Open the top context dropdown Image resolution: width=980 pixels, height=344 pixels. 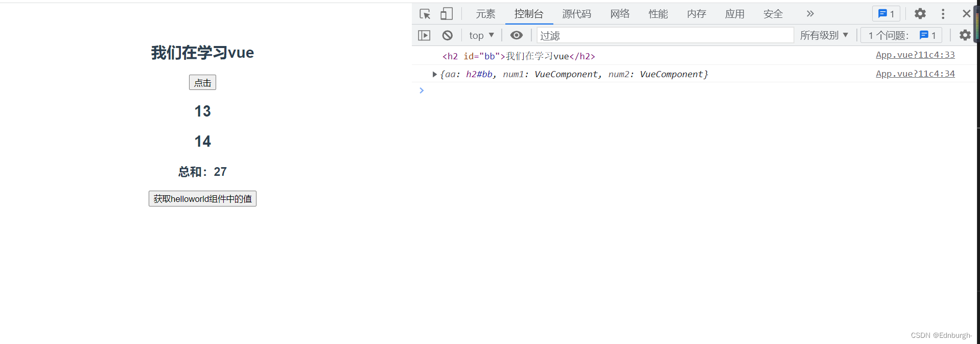pyautogui.click(x=481, y=35)
